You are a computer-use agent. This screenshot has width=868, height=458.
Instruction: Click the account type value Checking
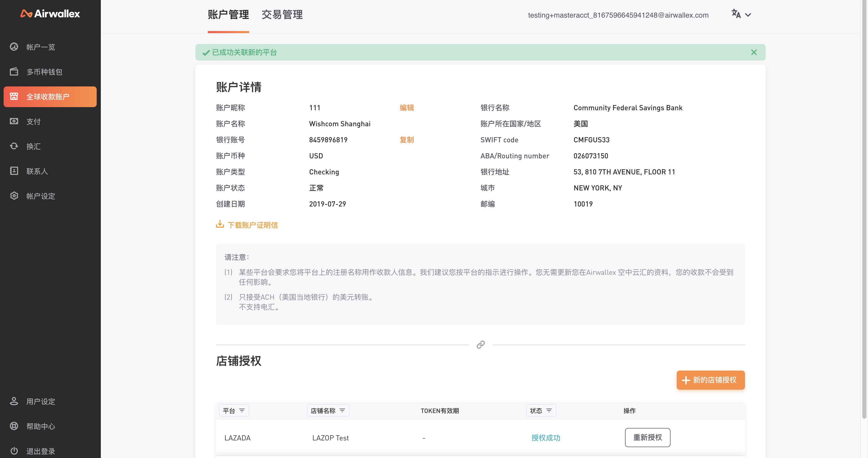click(324, 172)
